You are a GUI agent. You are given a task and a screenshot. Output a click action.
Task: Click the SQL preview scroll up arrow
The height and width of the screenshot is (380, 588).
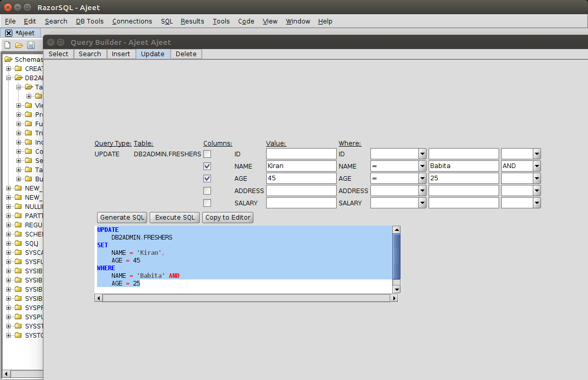(x=396, y=230)
